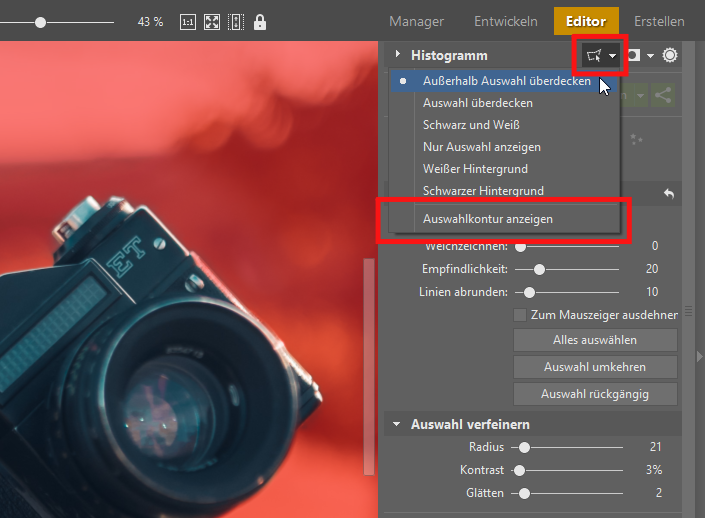Select the Außerhalb Auswahl überdecken option
The height and width of the screenshot is (518, 705).
(x=506, y=81)
